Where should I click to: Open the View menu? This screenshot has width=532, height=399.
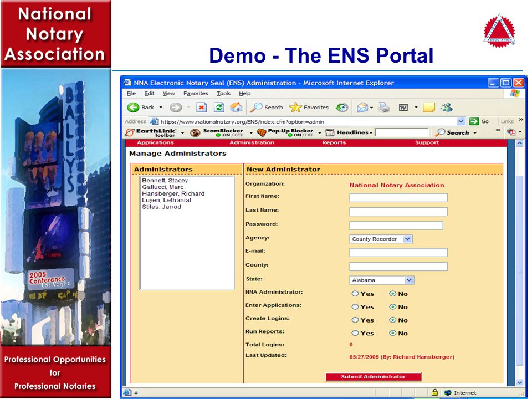pyautogui.click(x=168, y=93)
